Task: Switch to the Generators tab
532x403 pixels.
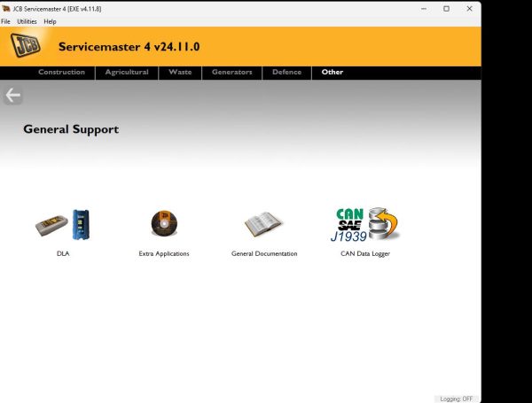Action: [232, 72]
